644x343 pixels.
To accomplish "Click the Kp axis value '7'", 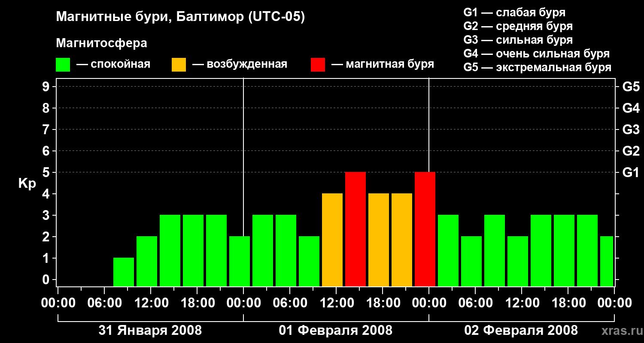I will point(47,129).
